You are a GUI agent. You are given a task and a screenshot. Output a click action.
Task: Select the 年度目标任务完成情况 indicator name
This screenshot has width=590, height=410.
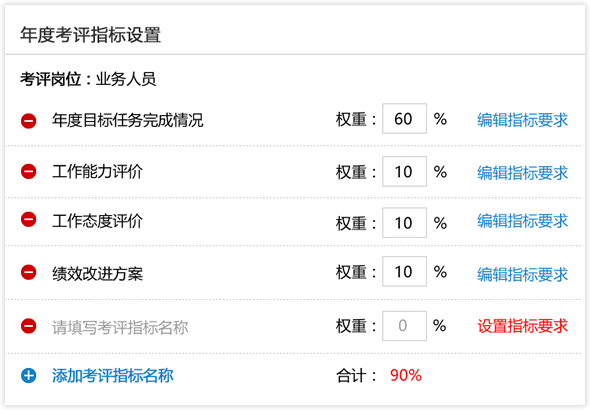128,120
